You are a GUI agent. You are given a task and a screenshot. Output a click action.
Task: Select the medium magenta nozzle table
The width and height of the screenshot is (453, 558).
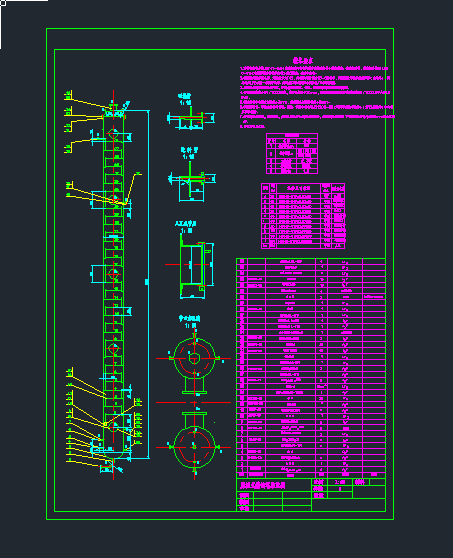click(x=303, y=216)
